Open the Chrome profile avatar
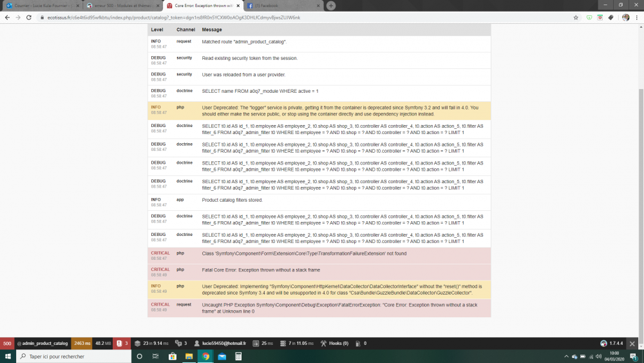Viewport: 644px width, 363px height. (x=625, y=17)
